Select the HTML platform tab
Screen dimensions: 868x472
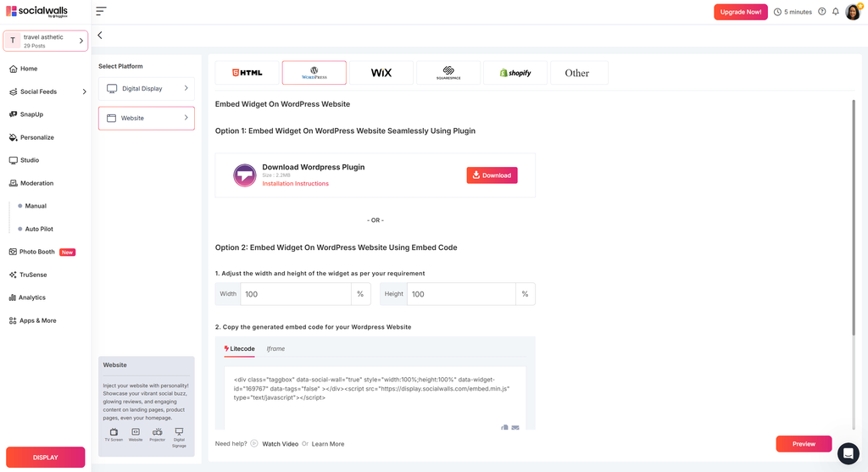pos(247,73)
